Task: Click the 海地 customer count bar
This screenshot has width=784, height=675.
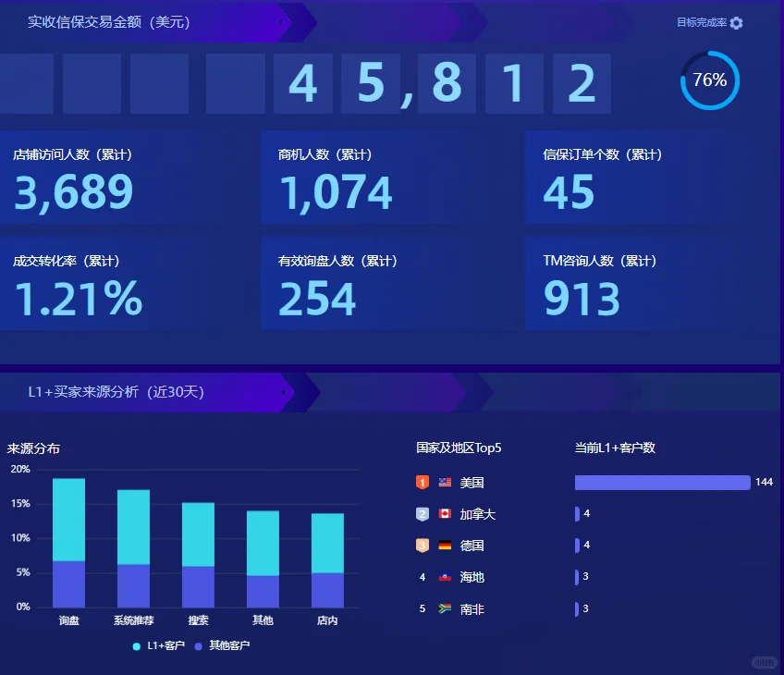Action: click(x=577, y=577)
